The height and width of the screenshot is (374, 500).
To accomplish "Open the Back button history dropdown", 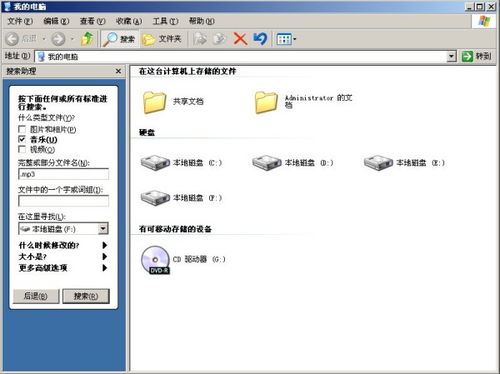I will tap(44, 39).
